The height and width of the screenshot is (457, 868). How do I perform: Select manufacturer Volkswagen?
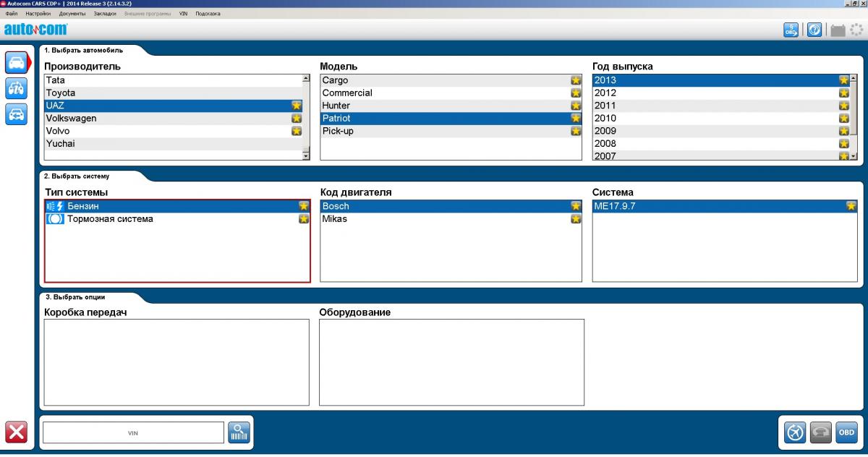click(173, 119)
